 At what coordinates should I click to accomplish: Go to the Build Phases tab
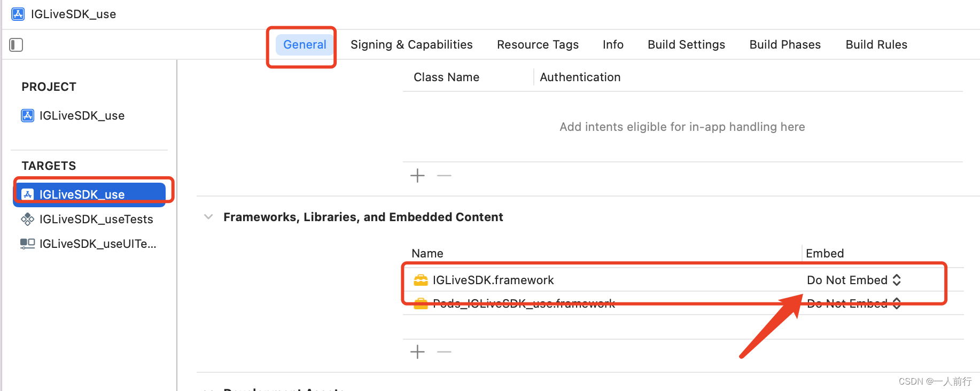pos(785,45)
